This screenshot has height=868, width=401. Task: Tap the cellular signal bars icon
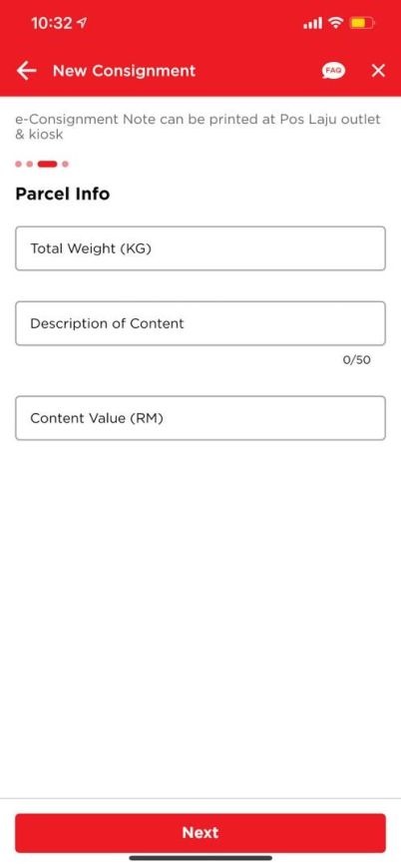click(312, 23)
